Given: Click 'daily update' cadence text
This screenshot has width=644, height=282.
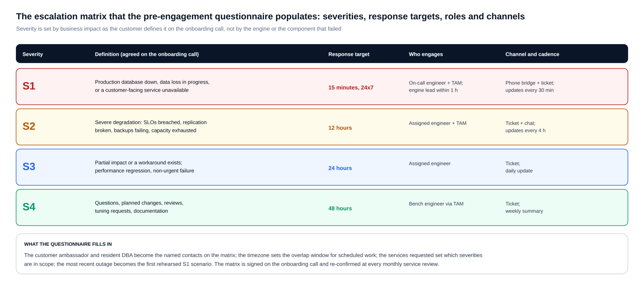Looking at the screenshot, I should [519, 171].
